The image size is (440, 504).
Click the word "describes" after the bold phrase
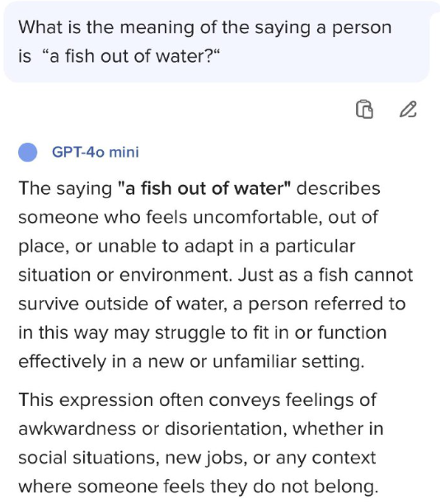click(339, 188)
